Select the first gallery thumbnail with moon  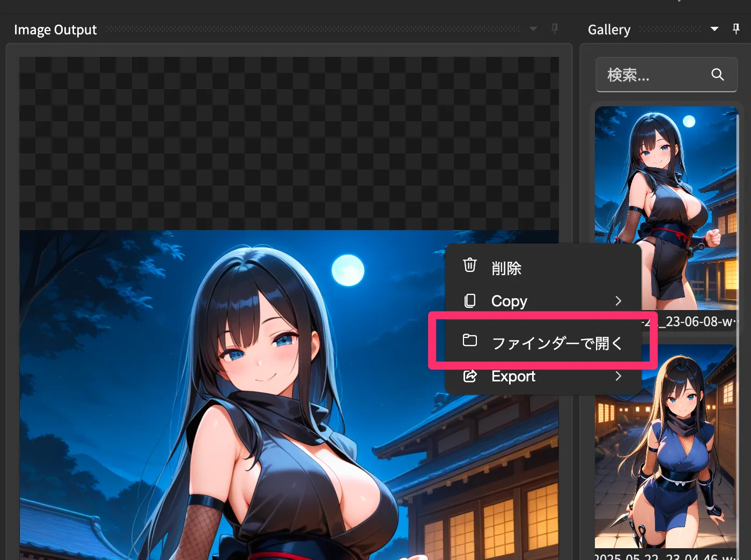[666, 208]
